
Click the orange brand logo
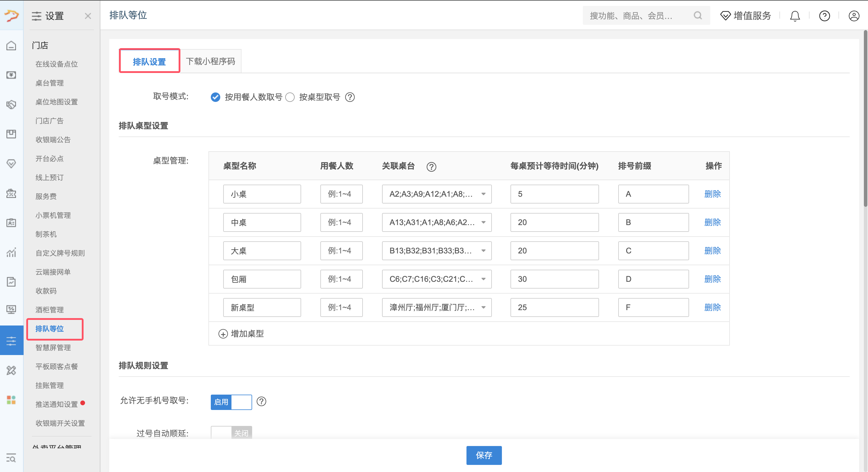point(12,16)
